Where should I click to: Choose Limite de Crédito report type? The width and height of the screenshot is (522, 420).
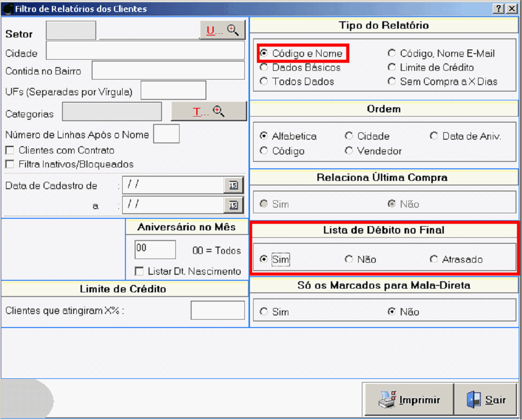[392, 68]
